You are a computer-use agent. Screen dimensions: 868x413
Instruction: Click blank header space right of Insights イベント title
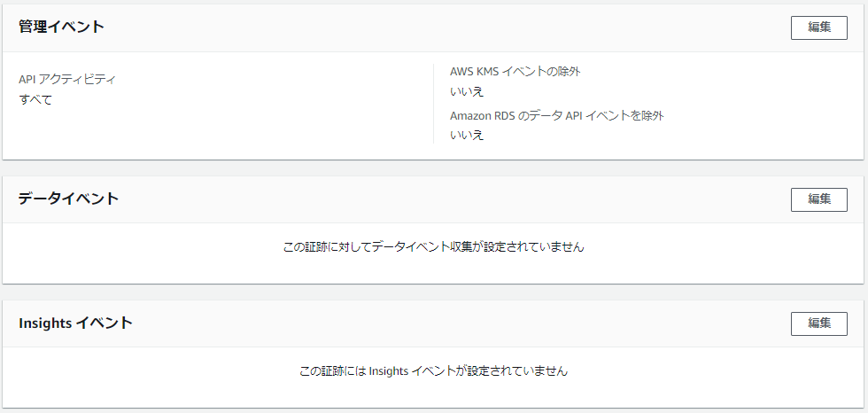point(443,323)
